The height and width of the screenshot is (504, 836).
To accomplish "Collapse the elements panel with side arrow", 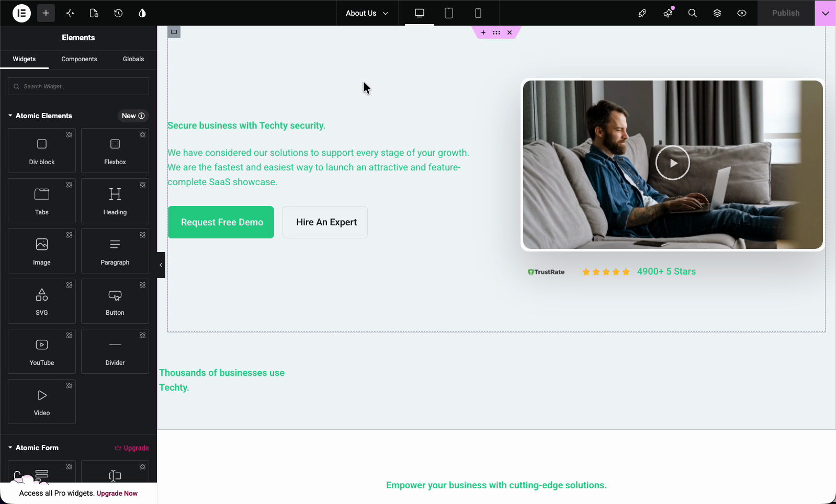I will pyautogui.click(x=161, y=265).
